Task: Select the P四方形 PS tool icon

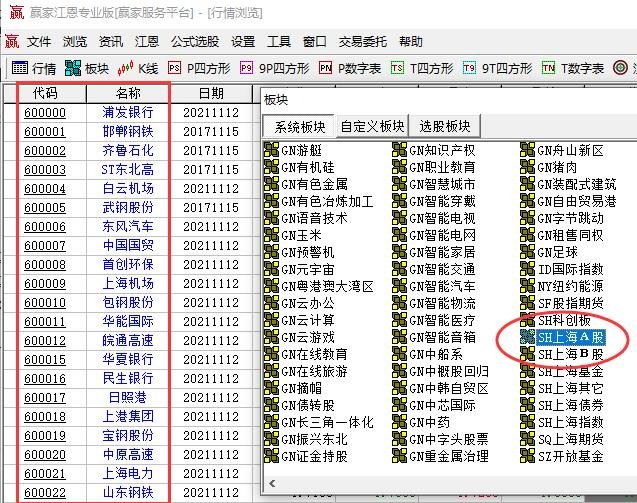Action: point(174,68)
